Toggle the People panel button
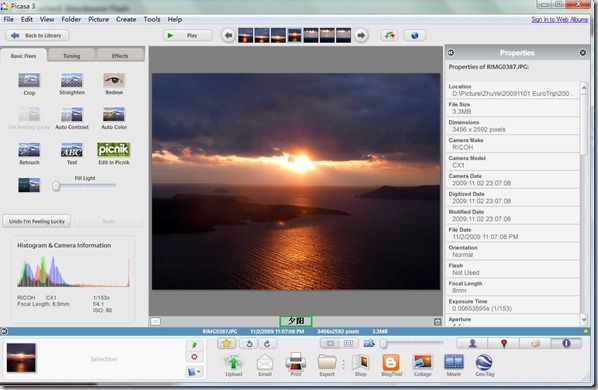The width and height of the screenshot is (598, 390). (473, 343)
